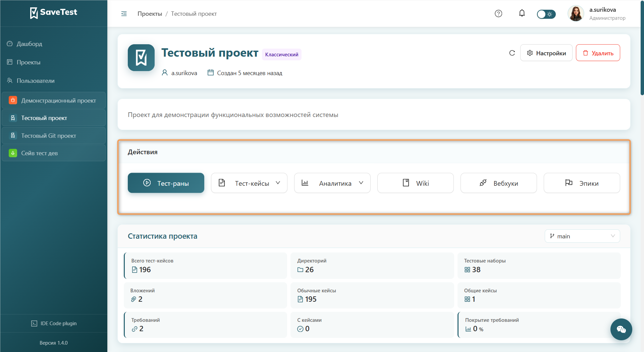The height and width of the screenshot is (352, 644).
Task: Open the Wiki action button
Action: click(x=416, y=183)
